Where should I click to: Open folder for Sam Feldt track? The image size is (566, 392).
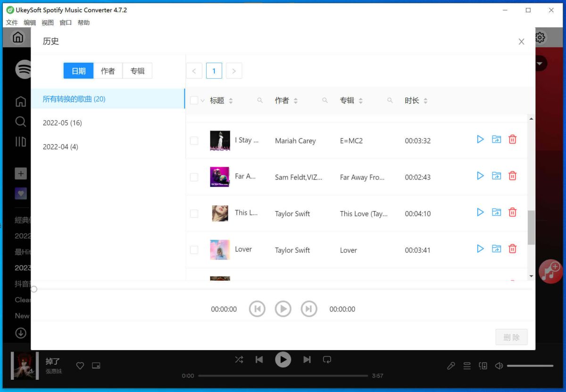coord(496,176)
